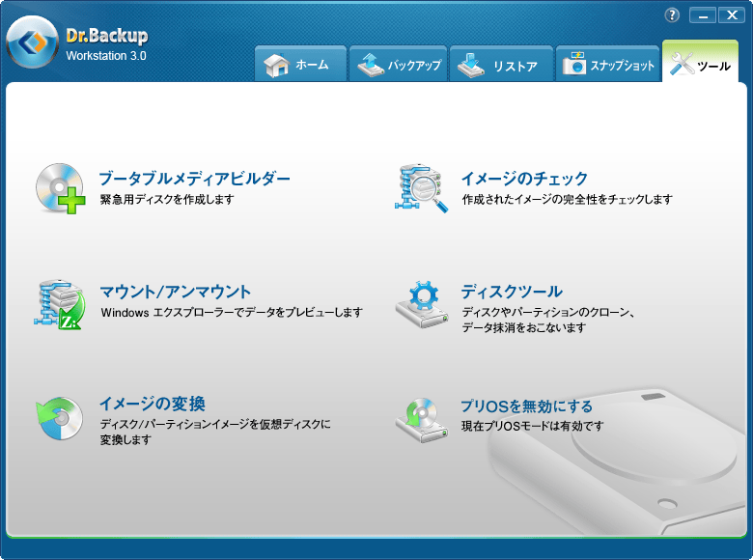This screenshot has height=560, width=753.
Task: Click the camera icon on スナップショット tab
Action: tap(574, 64)
